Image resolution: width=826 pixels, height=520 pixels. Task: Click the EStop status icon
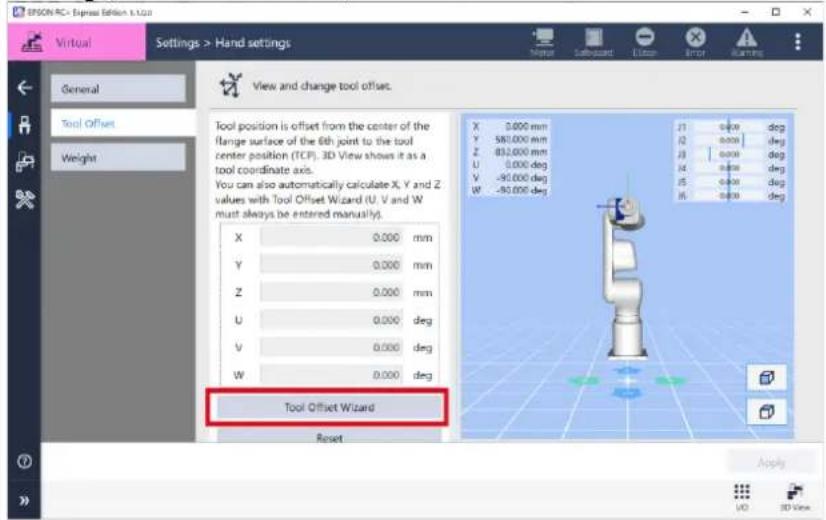(645, 42)
